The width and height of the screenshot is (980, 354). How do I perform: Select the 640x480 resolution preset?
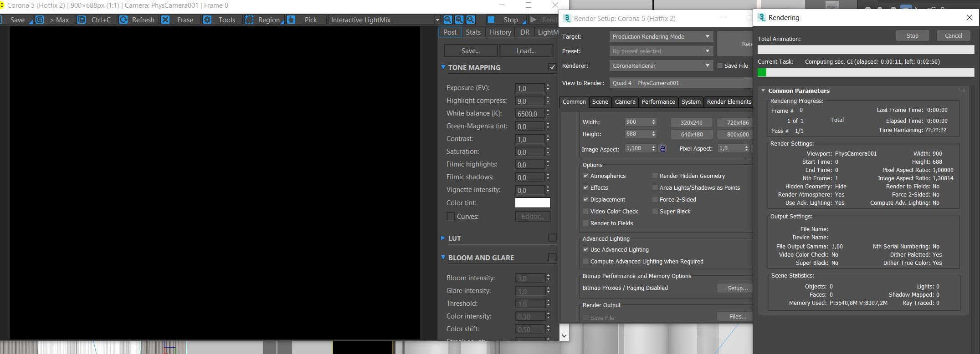pyautogui.click(x=692, y=134)
